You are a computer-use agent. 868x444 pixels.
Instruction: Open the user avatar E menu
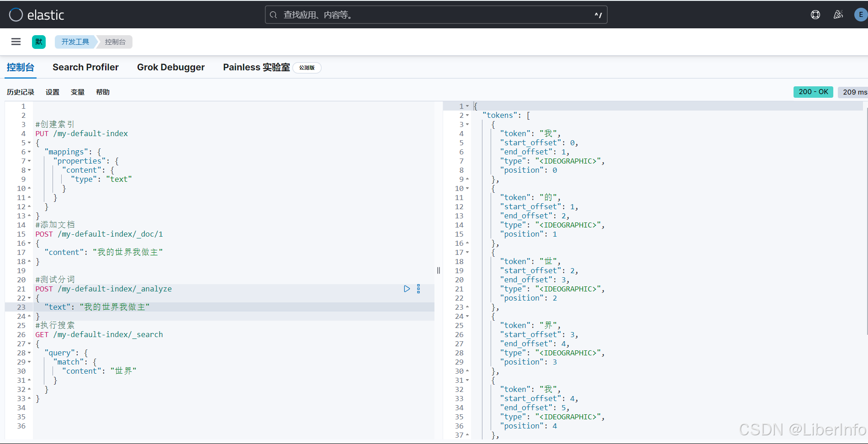pyautogui.click(x=861, y=15)
